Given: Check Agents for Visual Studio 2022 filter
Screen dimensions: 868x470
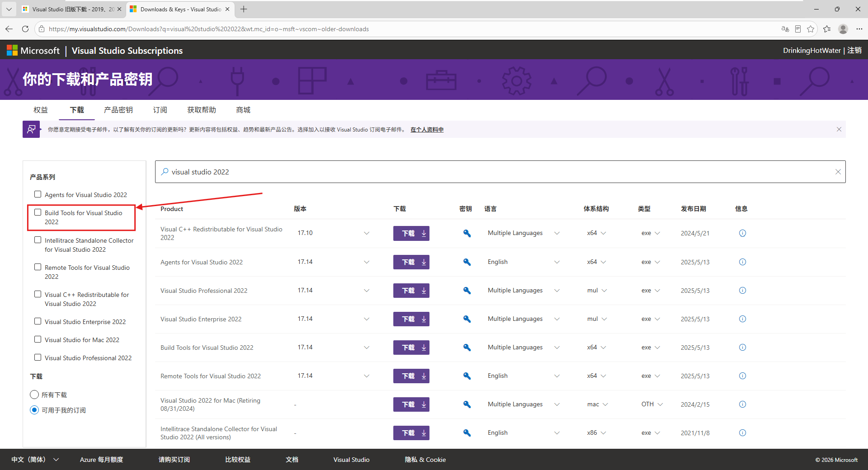Looking at the screenshot, I should 38,194.
